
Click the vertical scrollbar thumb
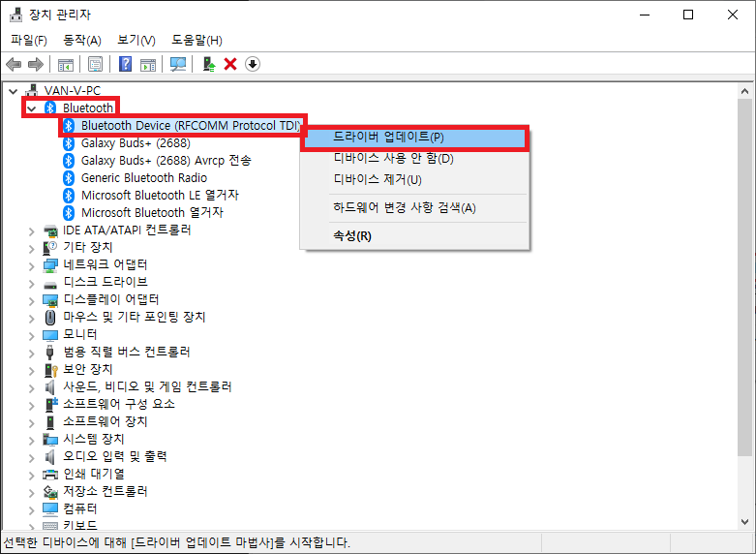pos(745,277)
